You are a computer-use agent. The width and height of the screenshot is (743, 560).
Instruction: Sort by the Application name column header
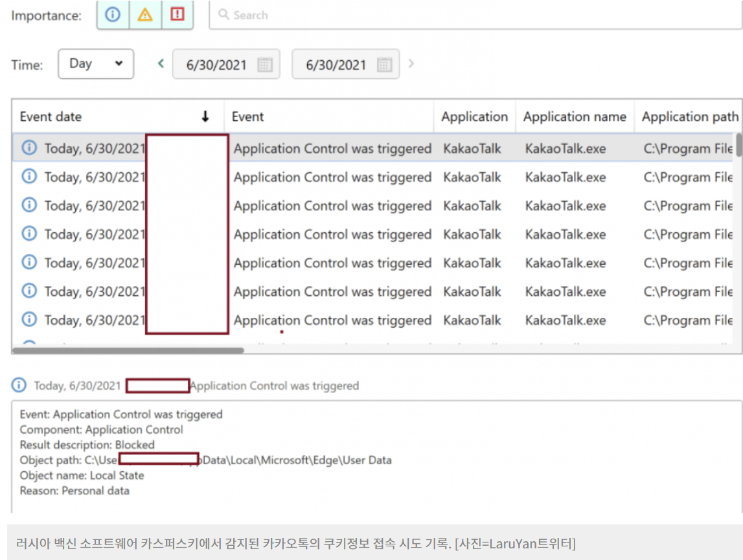[x=575, y=117]
